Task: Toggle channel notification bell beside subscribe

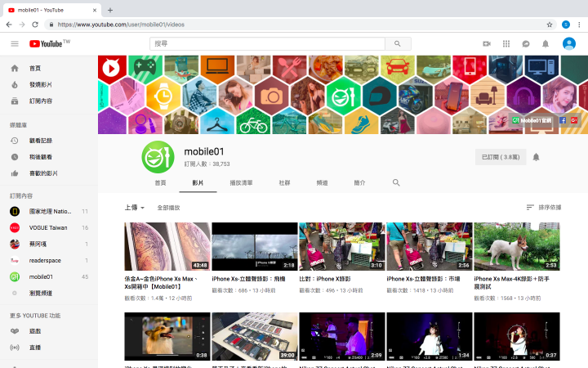Action: (536, 157)
